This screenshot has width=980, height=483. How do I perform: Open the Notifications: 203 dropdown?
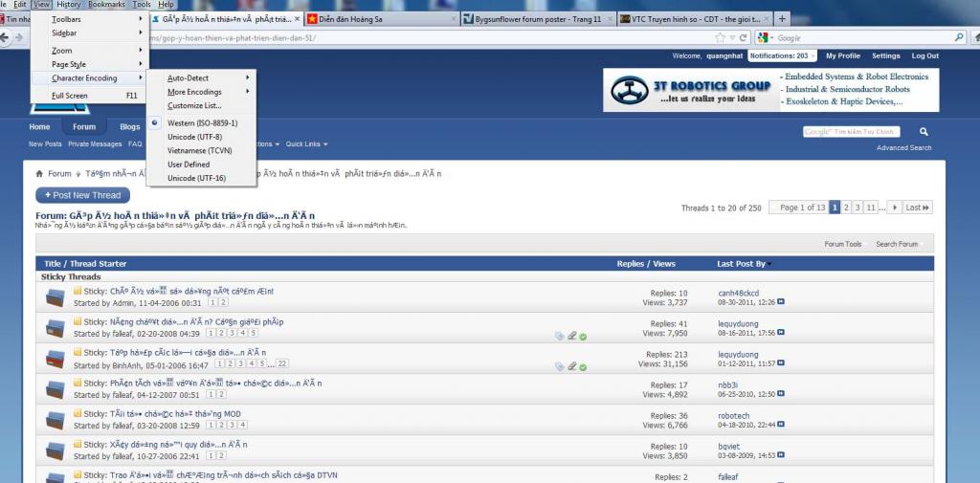click(783, 55)
